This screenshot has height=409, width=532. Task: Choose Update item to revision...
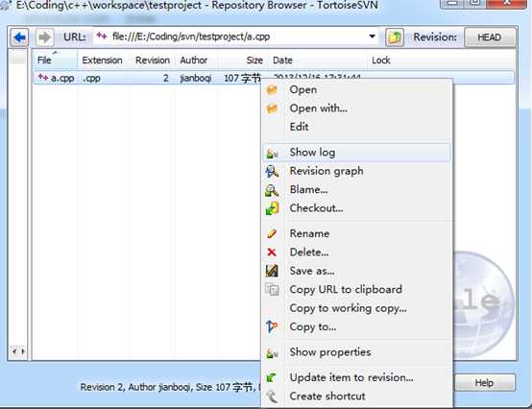[356, 377]
